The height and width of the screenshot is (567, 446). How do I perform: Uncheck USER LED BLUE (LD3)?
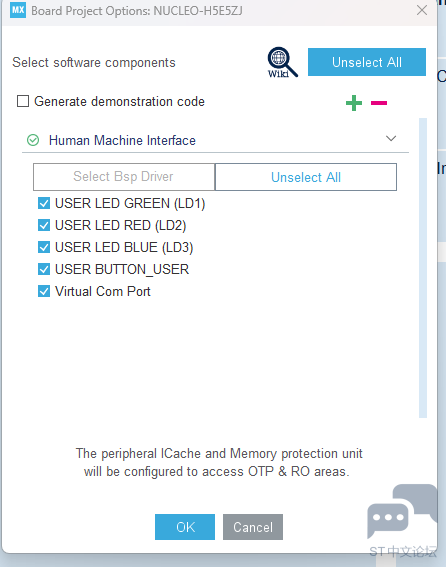[x=44, y=247]
